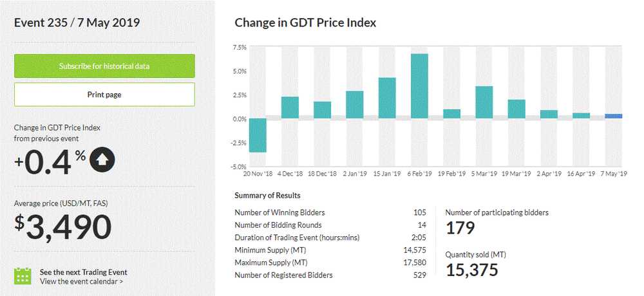Image resolution: width=644 pixels, height=296 pixels.
Task: Click the 16 Apr '19 chart bar
Action: click(581, 116)
